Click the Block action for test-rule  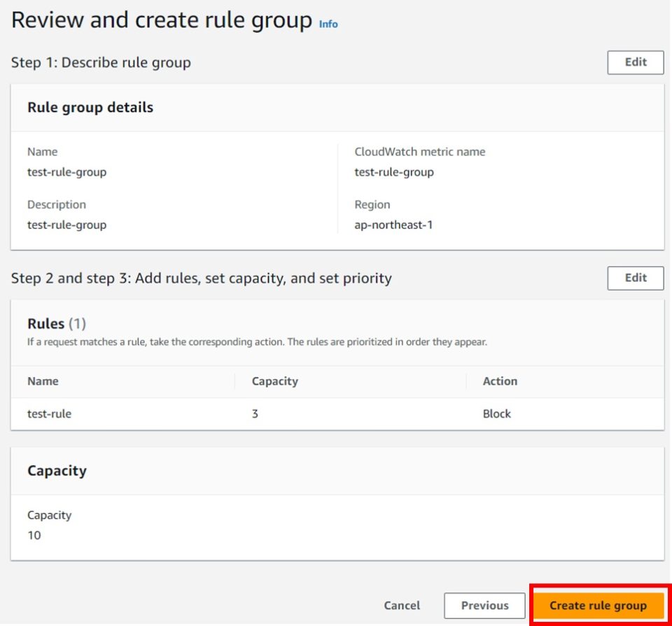(x=497, y=413)
